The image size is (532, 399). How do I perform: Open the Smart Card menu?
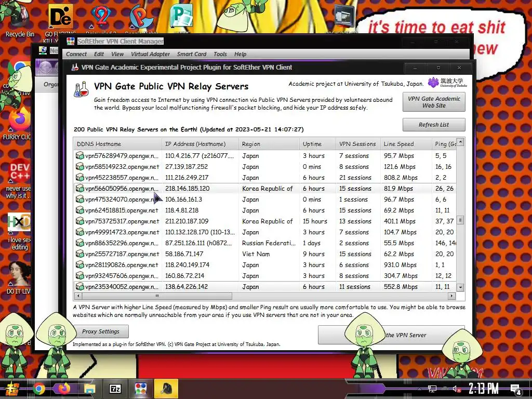click(x=192, y=54)
